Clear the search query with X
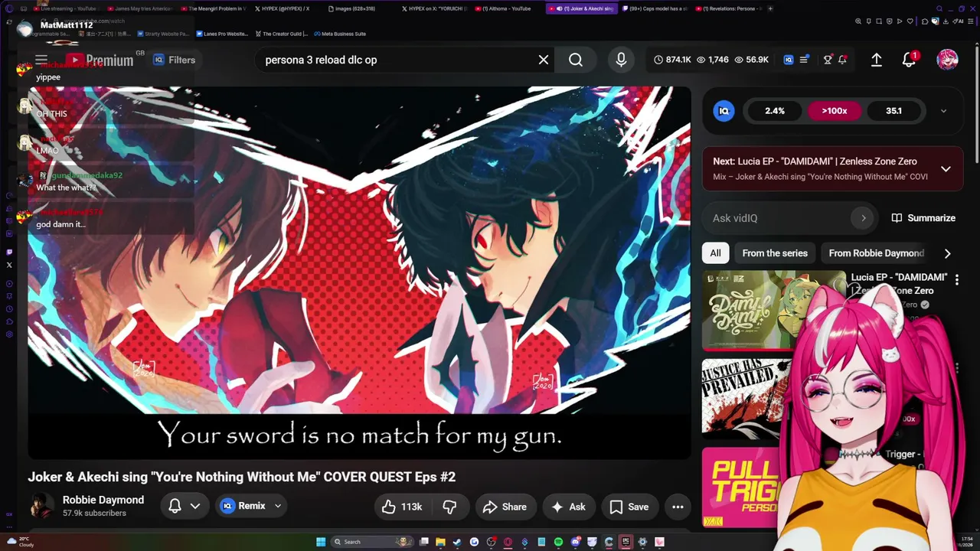Screen dimensions: 980x551 [544, 60]
